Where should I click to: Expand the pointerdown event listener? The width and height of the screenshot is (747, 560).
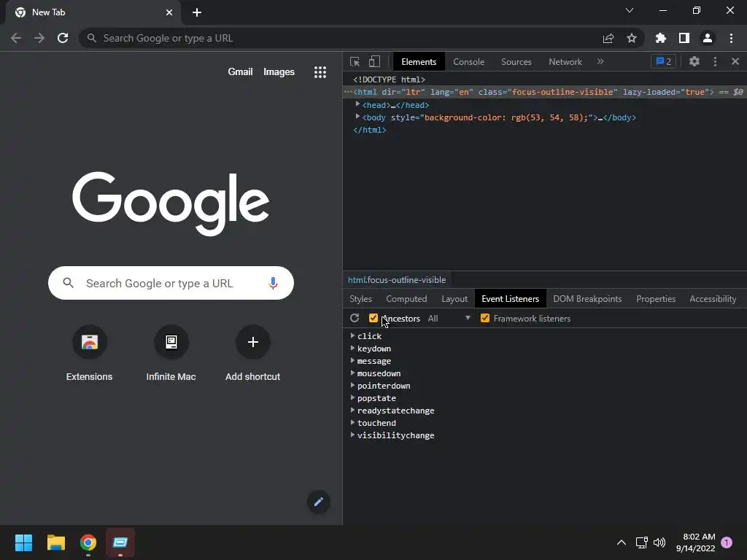tap(352, 385)
